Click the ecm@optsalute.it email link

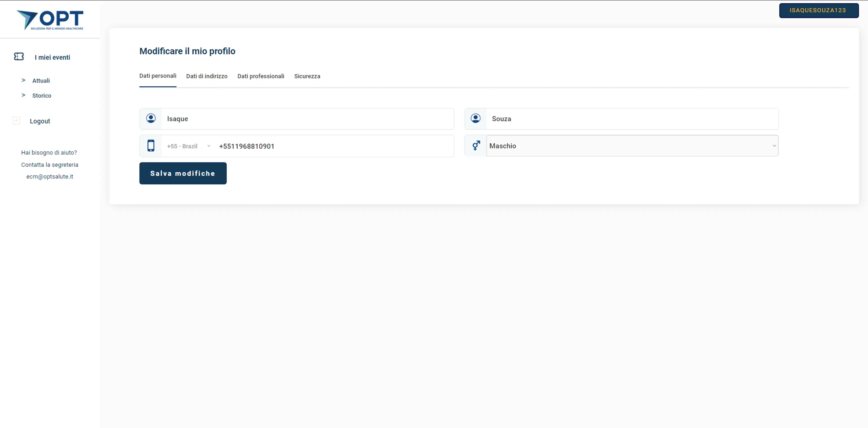[49, 176]
